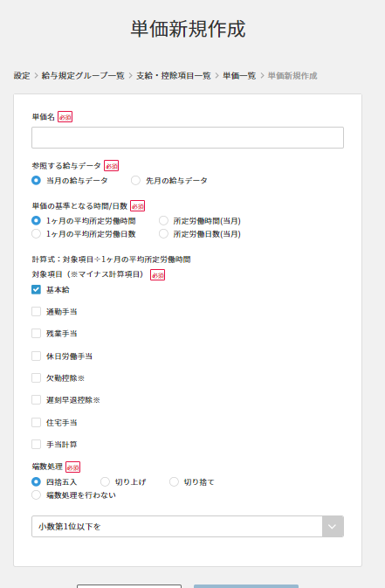
Task: Choose 切り捨て rounding radio button
Action: (174, 482)
